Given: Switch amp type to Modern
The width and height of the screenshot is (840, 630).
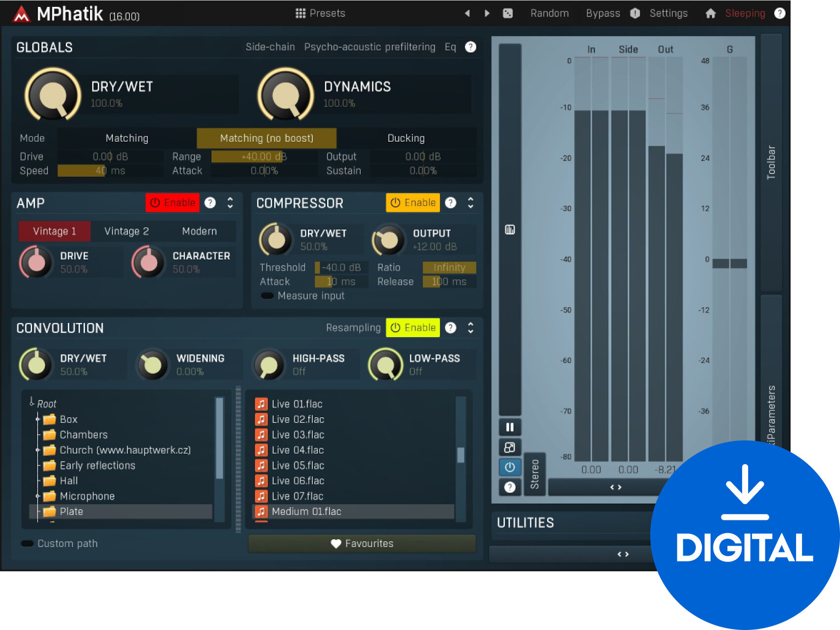Looking at the screenshot, I should click(x=199, y=231).
